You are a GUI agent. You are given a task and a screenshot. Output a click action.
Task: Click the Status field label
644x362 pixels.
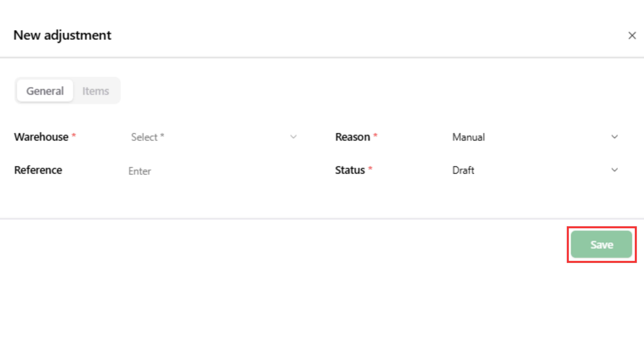350,170
